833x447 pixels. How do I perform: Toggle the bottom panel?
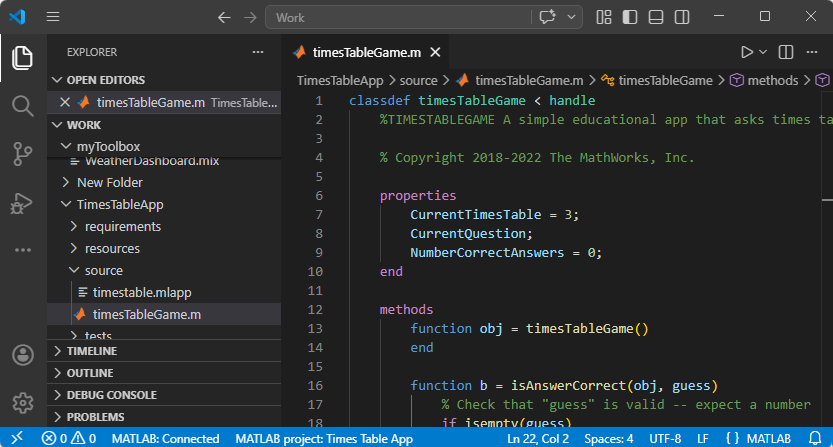656,17
